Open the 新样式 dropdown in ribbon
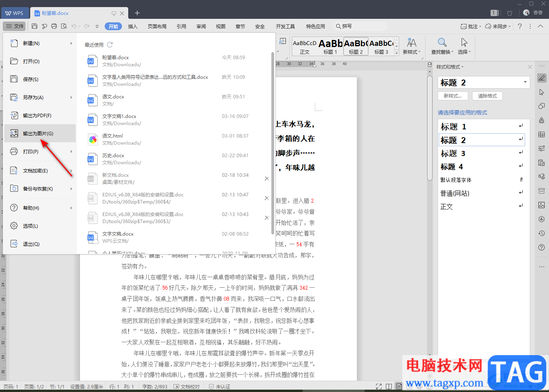Viewport: 549px width, 392px height. [411, 46]
